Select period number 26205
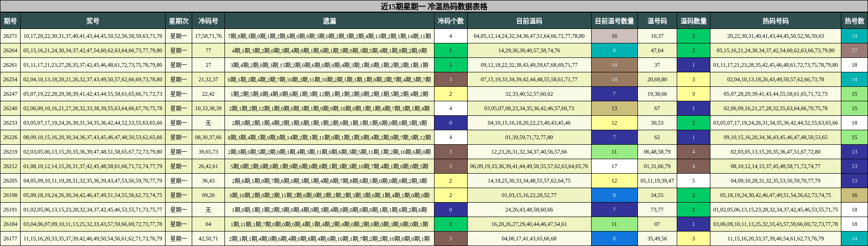Screen dimensions: 868x246 click(x=10, y=181)
